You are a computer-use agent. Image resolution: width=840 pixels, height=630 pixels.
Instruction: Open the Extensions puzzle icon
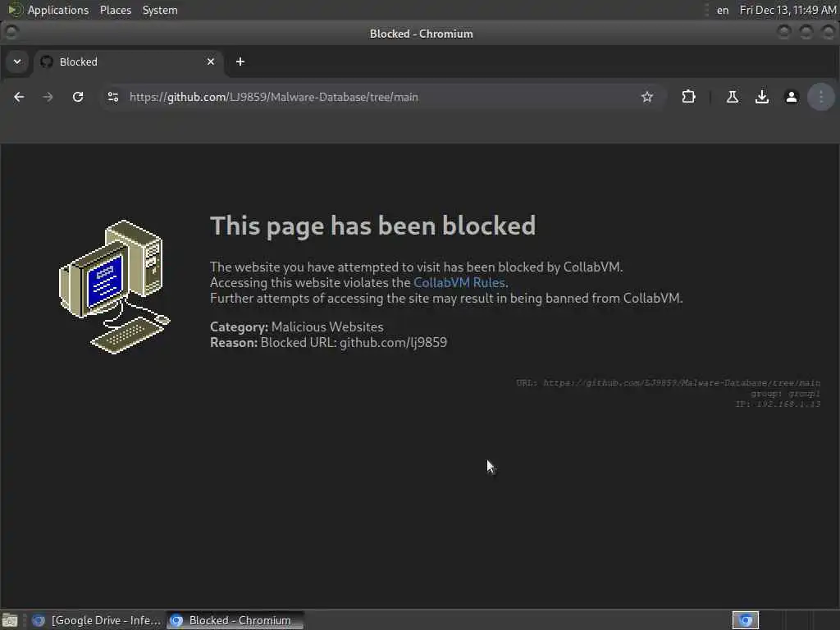point(688,97)
